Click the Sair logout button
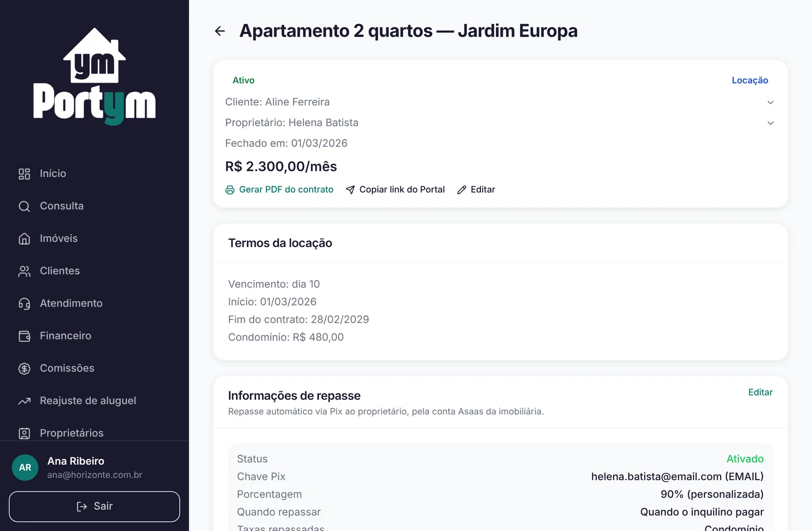This screenshot has height=531, width=812. (x=94, y=507)
